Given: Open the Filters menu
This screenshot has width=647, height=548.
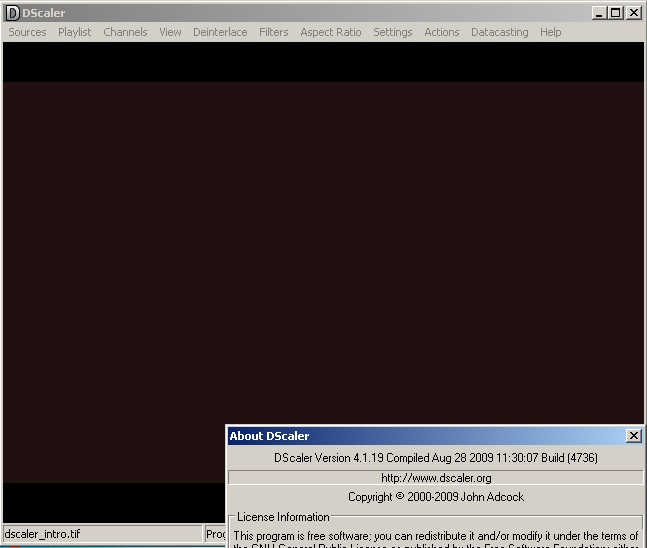Looking at the screenshot, I should pos(274,32).
